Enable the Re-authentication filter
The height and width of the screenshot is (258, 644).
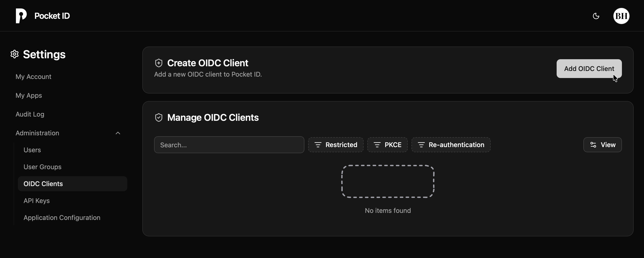pos(450,145)
